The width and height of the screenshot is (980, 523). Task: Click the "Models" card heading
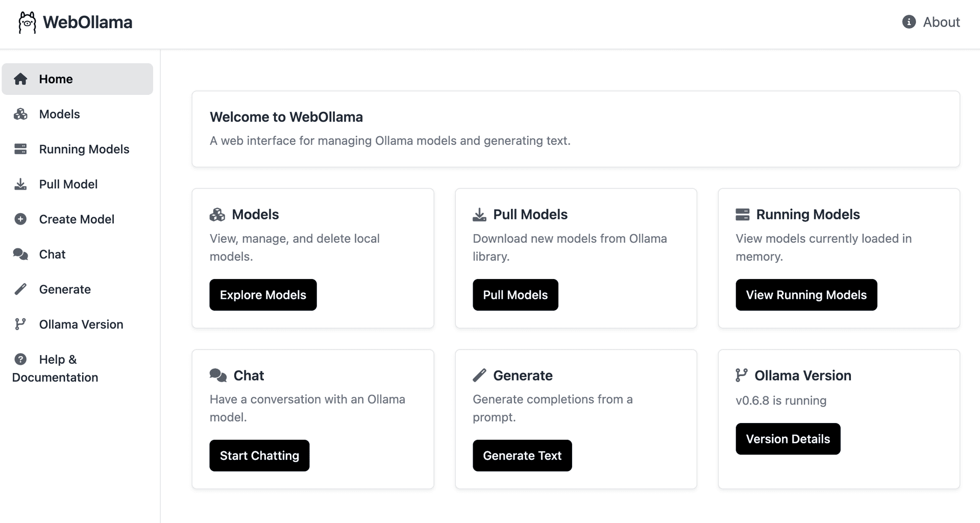pyautogui.click(x=255, y=215)
